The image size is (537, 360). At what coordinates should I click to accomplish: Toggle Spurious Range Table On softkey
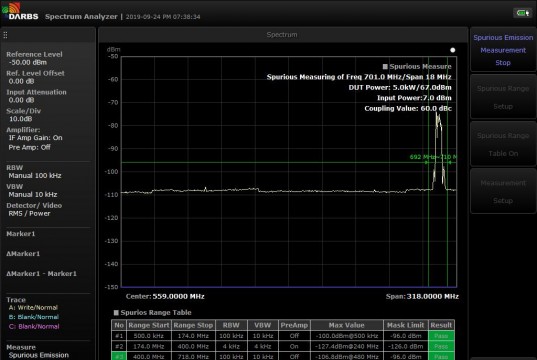click(503, 144)
